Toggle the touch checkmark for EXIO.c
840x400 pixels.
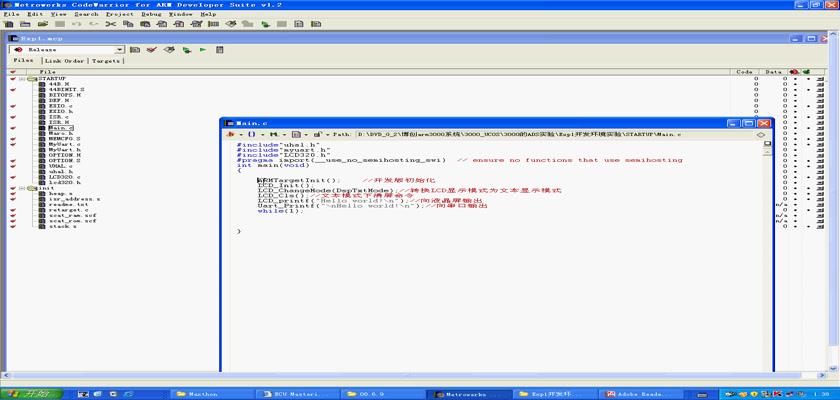[x=13, y=106]
